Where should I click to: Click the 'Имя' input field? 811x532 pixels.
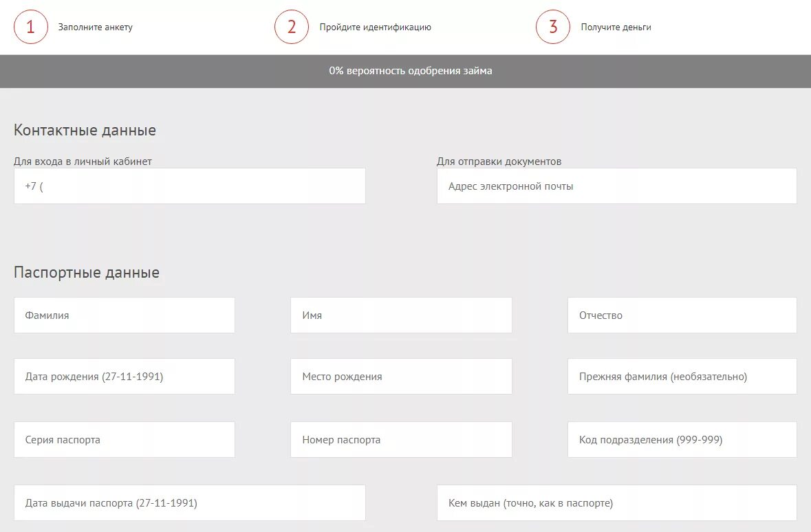click(401, 315)
